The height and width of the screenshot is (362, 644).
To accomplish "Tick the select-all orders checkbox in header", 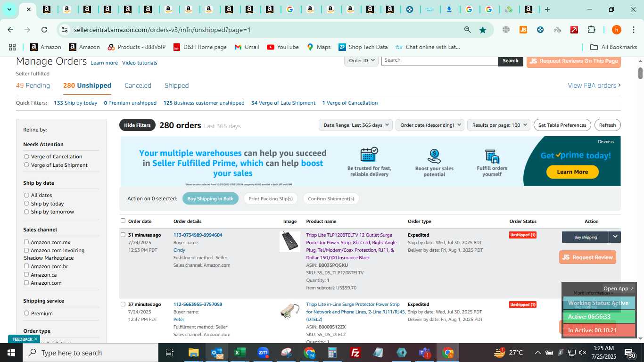I will 123,221.
